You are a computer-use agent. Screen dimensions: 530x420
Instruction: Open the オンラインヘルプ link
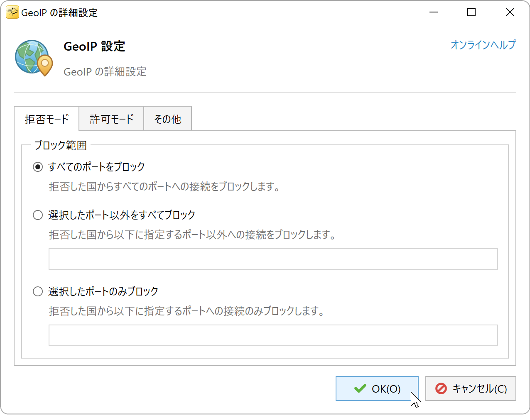(x=483, y=44)
